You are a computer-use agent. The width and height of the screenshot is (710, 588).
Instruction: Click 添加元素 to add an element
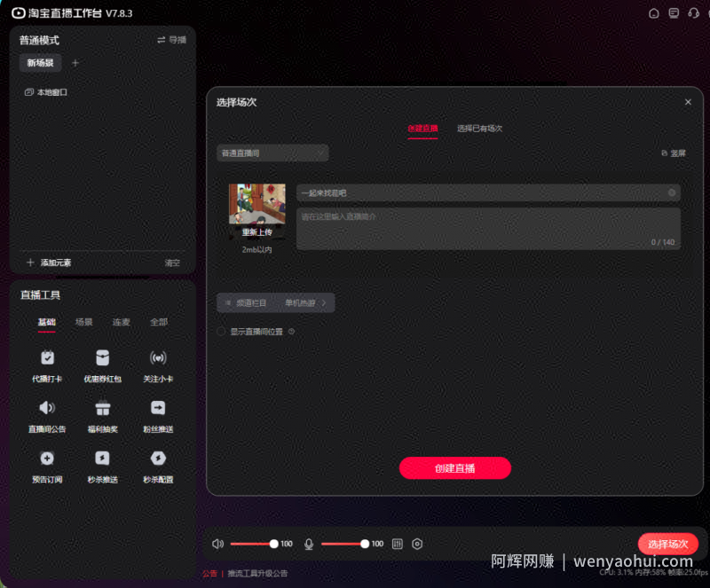(x=49, y=263)
